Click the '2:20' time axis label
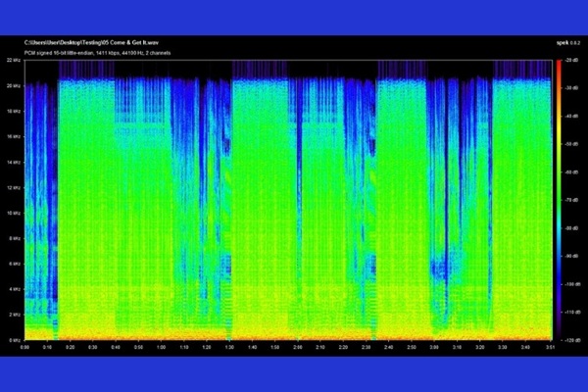Image resolution: width=588 pixels, height=392 pixels. (x=343, y=347)
